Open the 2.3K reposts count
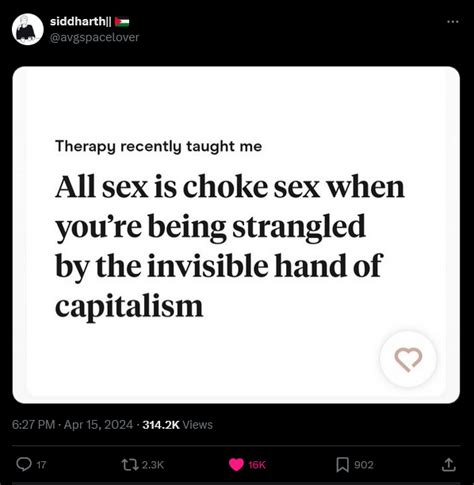474x485 pixels. tap(153, 465)
